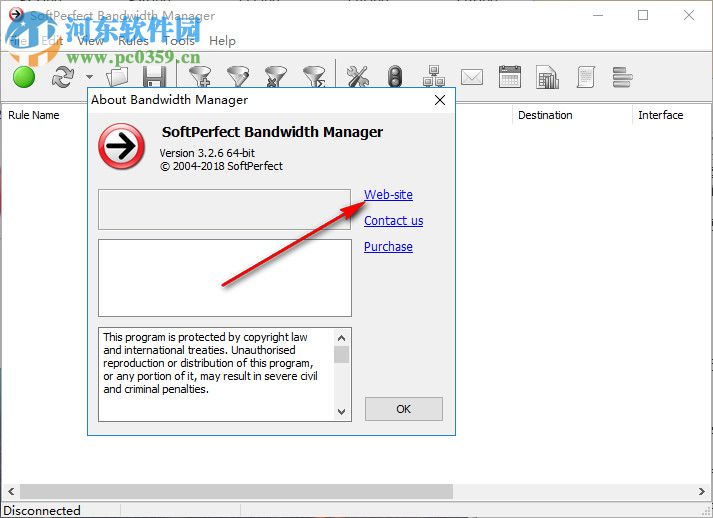Minimize the Bandwidth Manager window
Screen dimensions: 713x518
point(598,15)
